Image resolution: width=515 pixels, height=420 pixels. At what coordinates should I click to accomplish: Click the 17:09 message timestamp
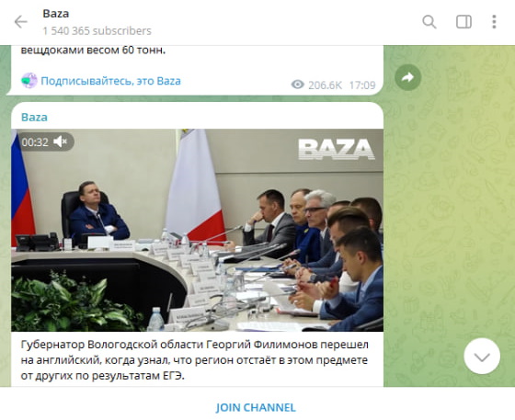point(362,85)
